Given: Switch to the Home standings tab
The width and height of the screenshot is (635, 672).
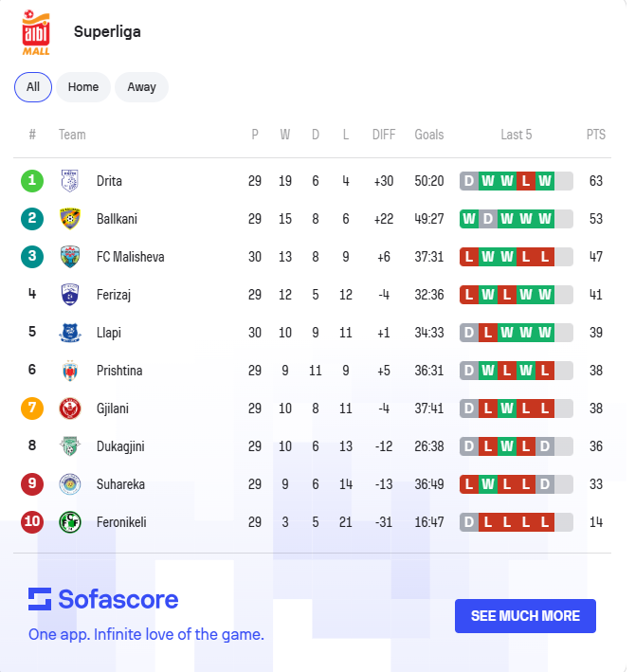Looking at the screenshot, I should [83, 87].
